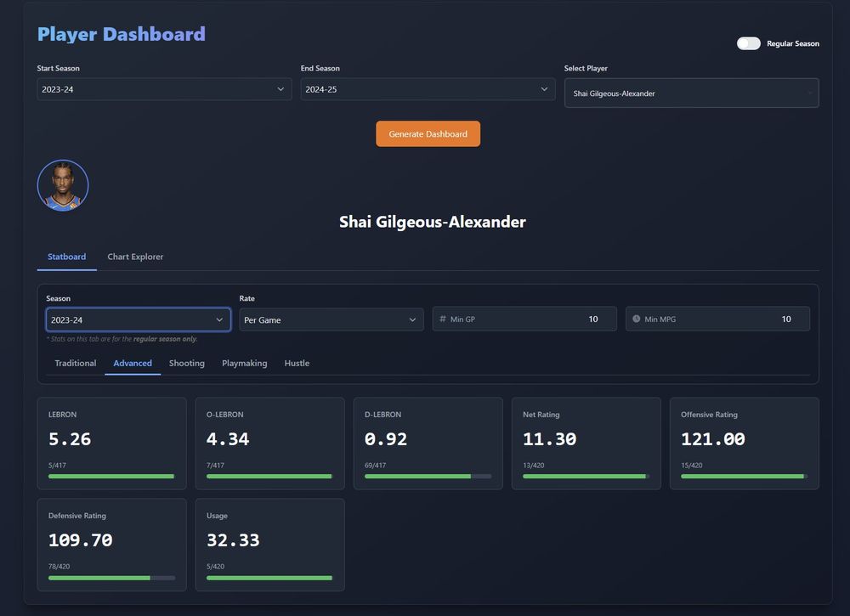Click the hash icon beside Min GP
The image size is (850, 616).
point(442,319)
